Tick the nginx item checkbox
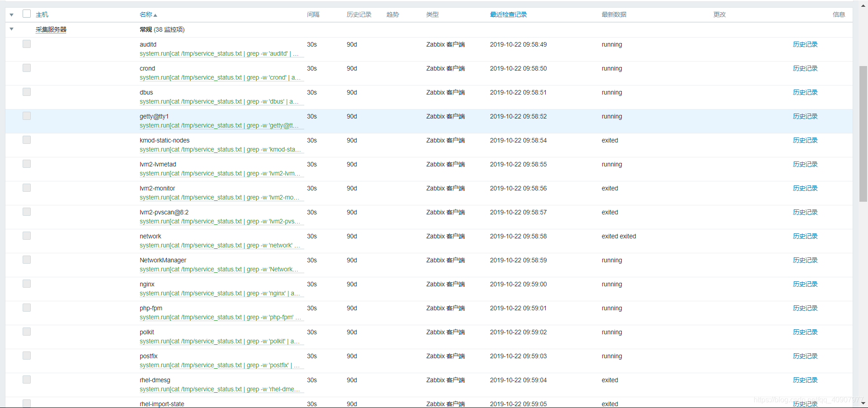868x408 pixels. pyautogui.click(x=27, y=284)
